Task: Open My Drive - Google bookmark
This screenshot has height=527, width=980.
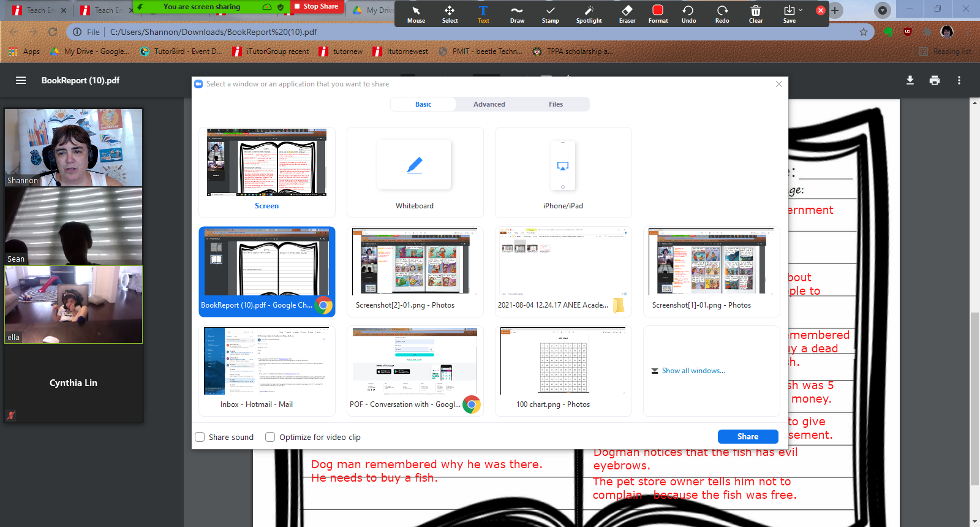Action: point(89,51)
